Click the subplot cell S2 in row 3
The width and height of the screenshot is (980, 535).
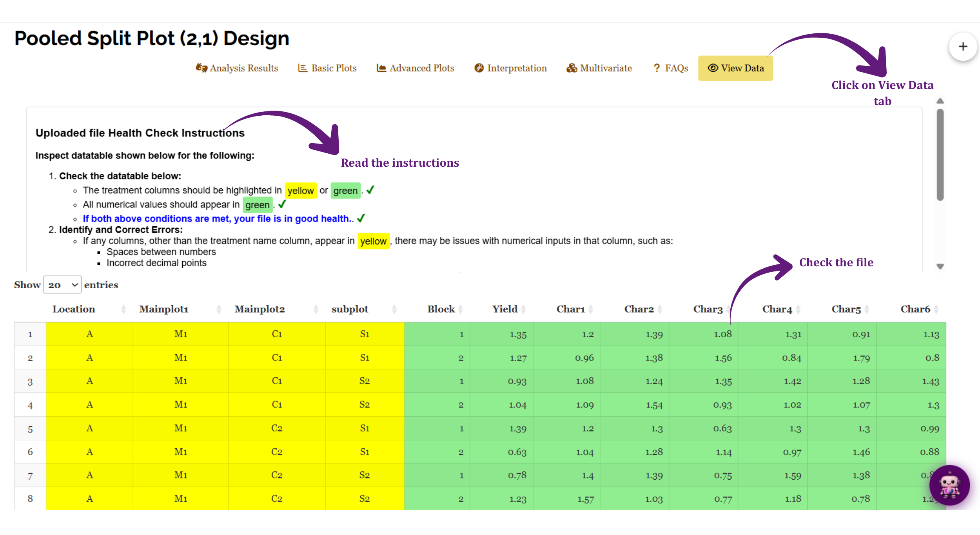pos(365,381)
